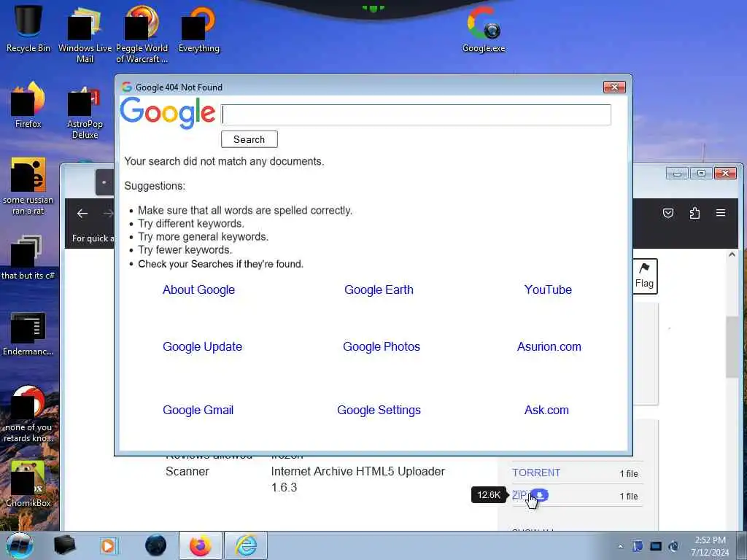Click the Firefox page scrollbar thumb

pos(732,346)
